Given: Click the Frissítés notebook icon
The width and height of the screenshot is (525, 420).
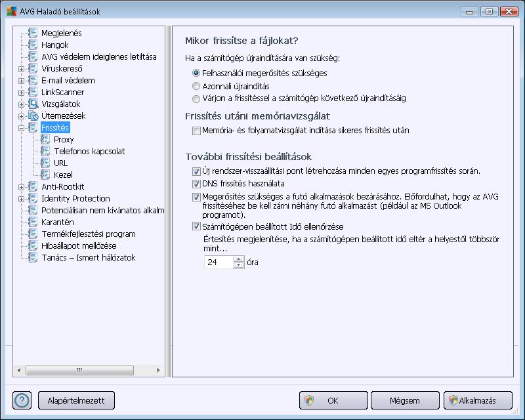Looking at the screenshot, I should (x=33, y=127).
